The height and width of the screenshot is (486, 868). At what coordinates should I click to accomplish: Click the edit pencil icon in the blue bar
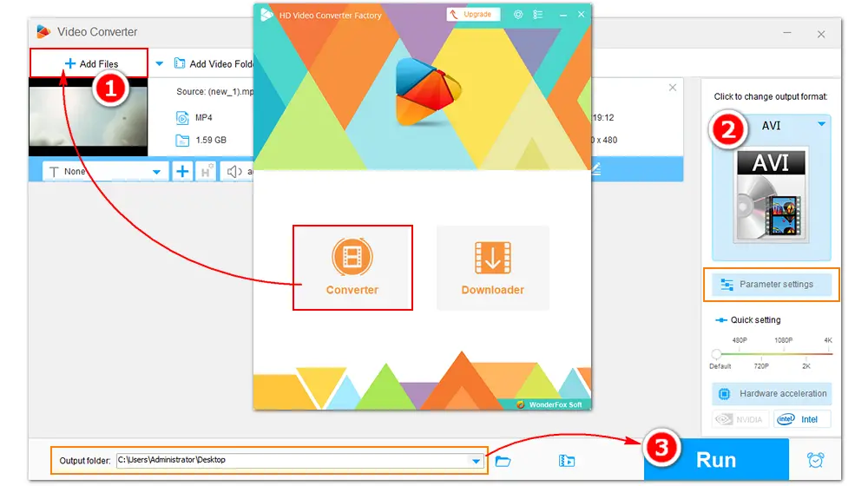596,169
